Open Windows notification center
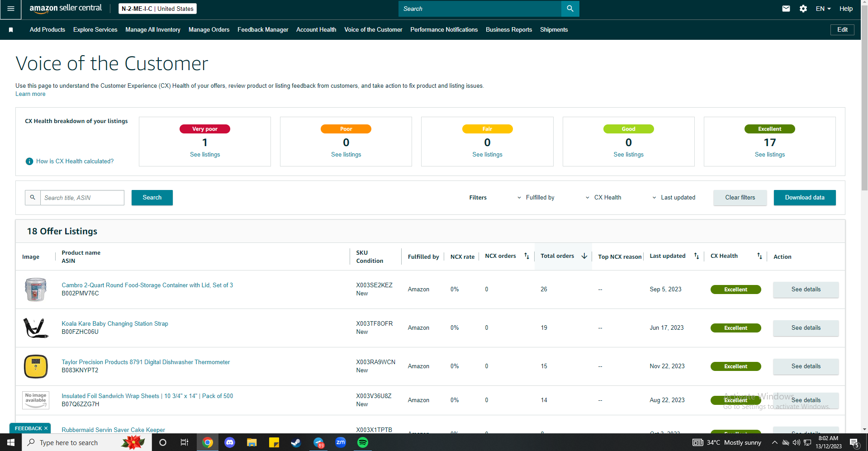 click(x=854, y=443)
